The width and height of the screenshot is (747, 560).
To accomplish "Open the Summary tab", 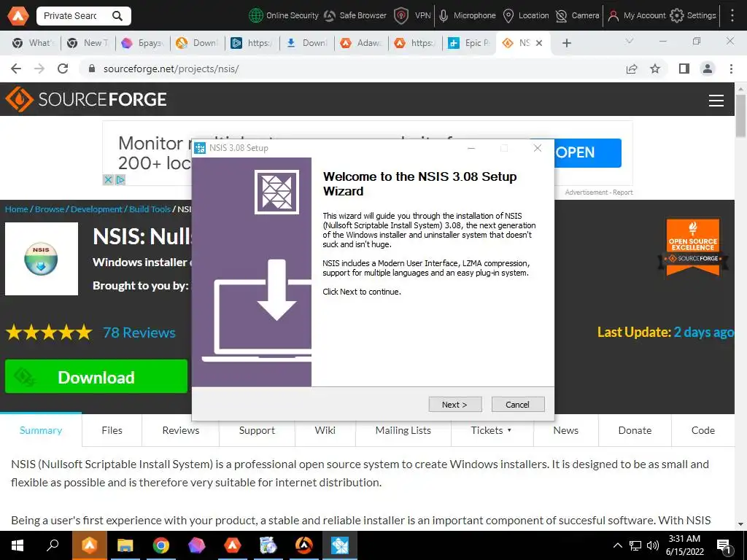I will 41,430.
